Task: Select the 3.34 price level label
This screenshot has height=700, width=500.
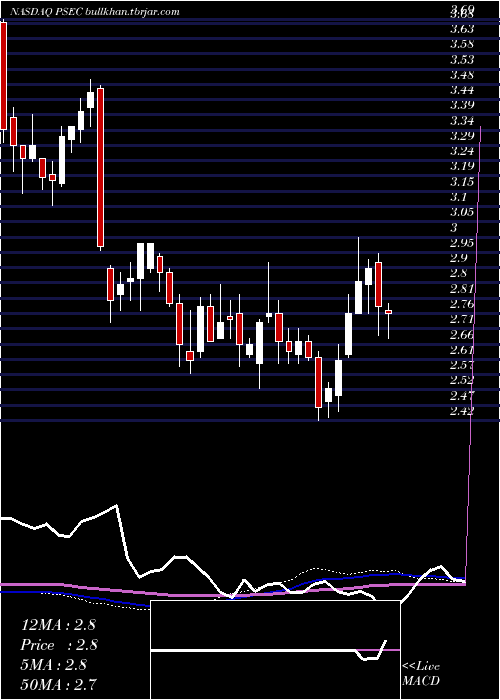Action: tap(462, 121)
